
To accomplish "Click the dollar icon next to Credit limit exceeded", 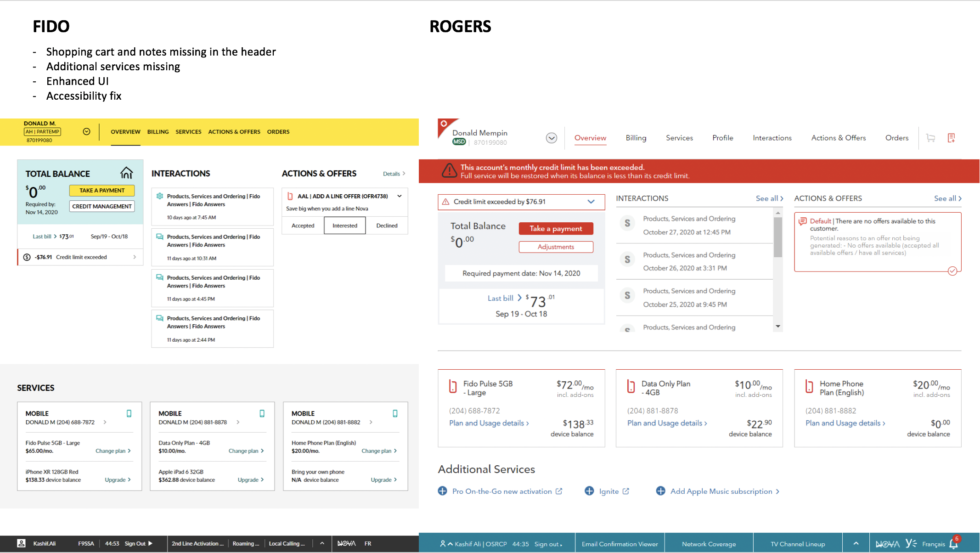I will 27,257.
